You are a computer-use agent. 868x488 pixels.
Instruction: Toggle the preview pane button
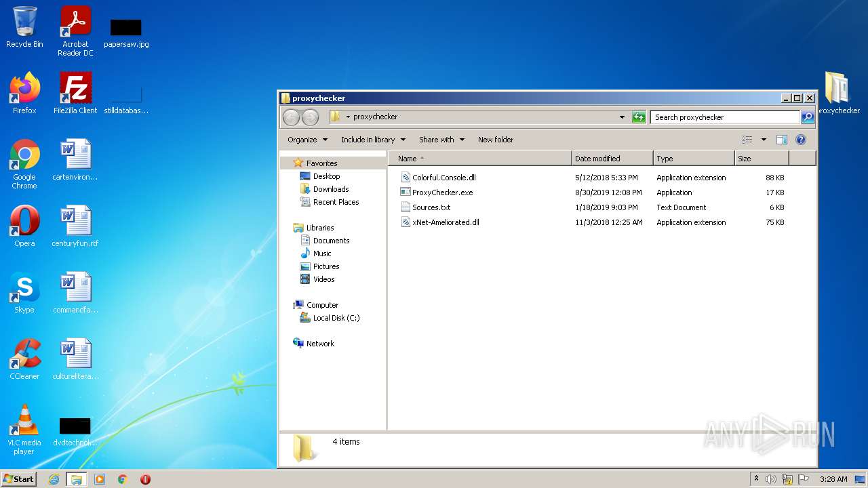pos(781,140)
